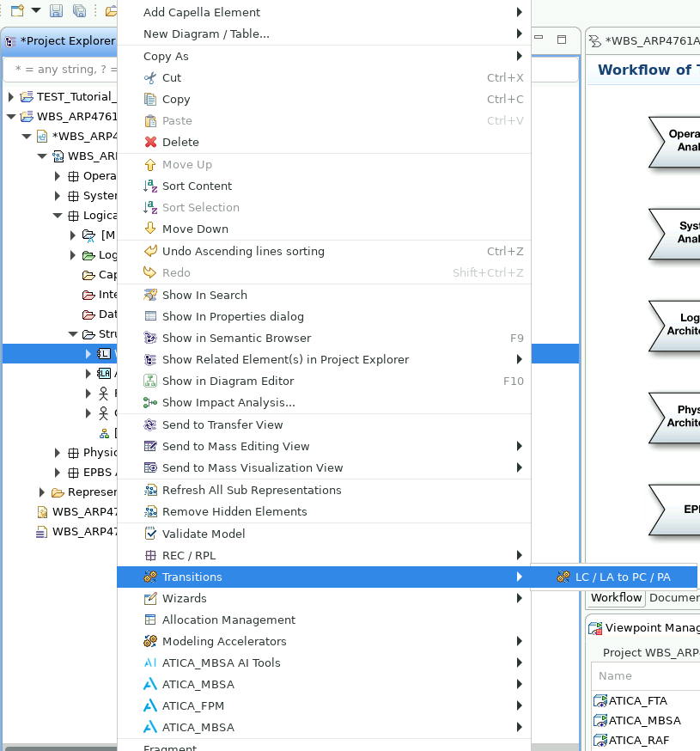Click the Logical Architecture workflow arrow button
This screenshot has width=700, height=751.
click(x=674, y=326)
